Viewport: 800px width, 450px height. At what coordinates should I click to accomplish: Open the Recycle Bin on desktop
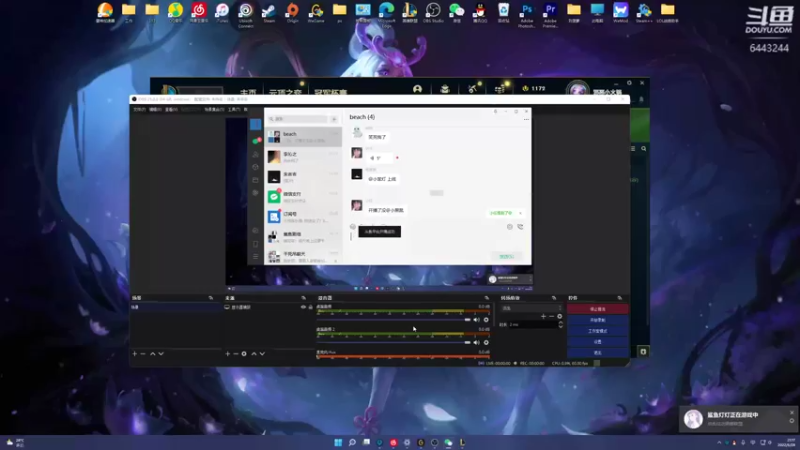tap(504, 12)
